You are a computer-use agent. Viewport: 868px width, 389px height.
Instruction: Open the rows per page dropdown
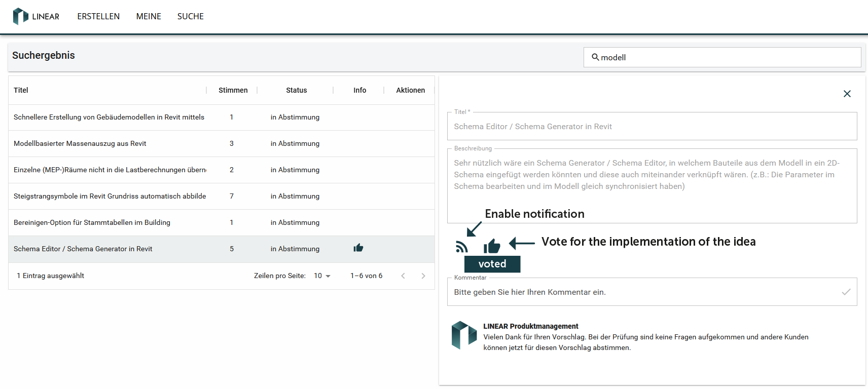(x=322, y=276)
